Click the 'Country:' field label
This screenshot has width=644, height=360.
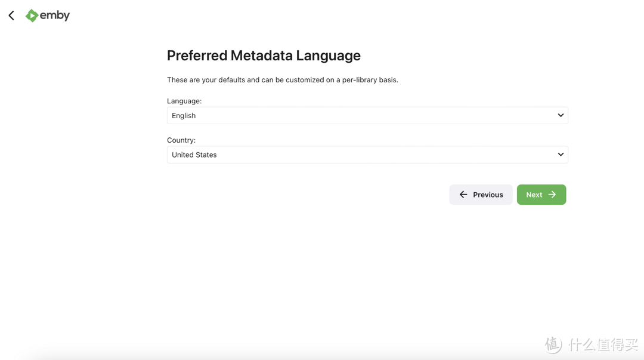coord(181,140)
